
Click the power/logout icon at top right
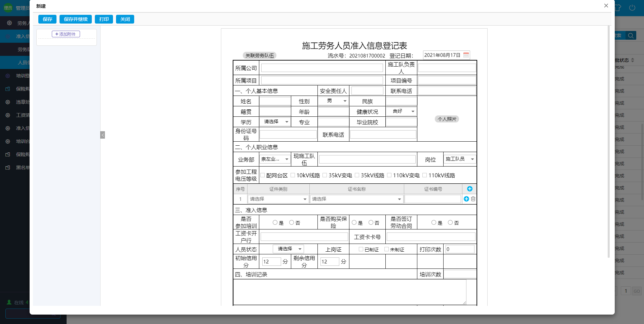pos(632,7)
